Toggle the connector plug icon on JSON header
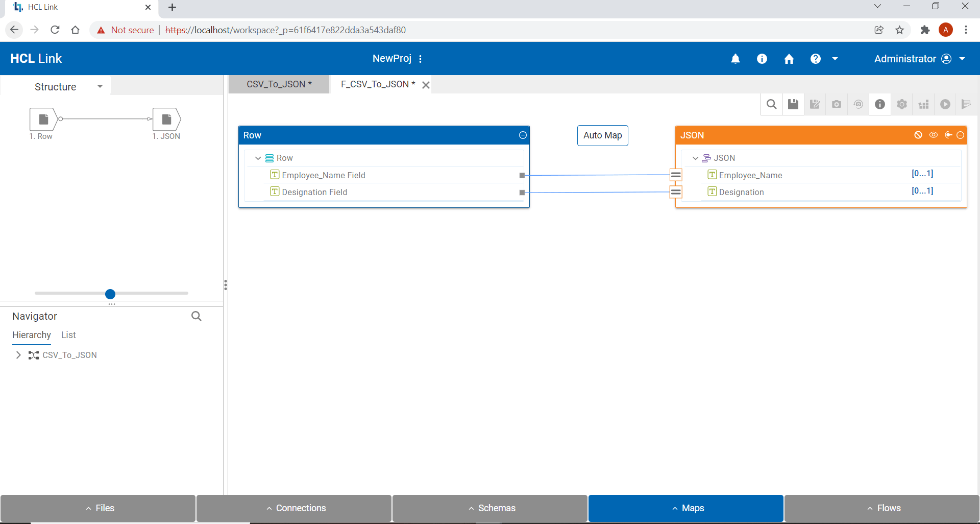 948,135
